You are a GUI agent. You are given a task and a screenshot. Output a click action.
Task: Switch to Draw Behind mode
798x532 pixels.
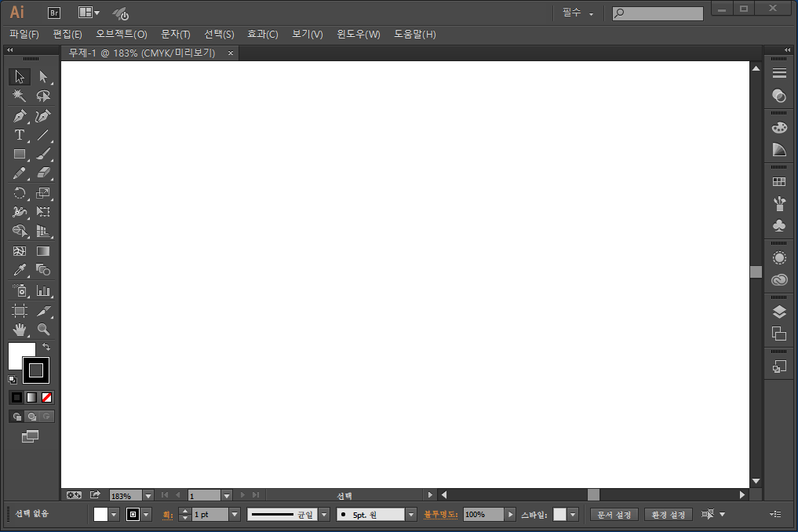pos(32,417)
